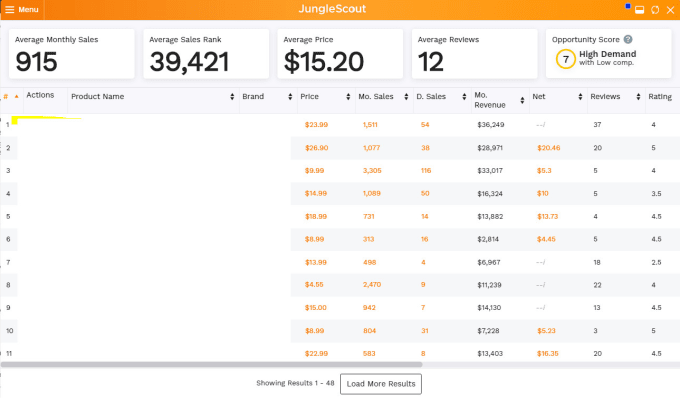This screenshot has width=680, height=398.
Task: Click the Rating column header
Action: (660, 96)
